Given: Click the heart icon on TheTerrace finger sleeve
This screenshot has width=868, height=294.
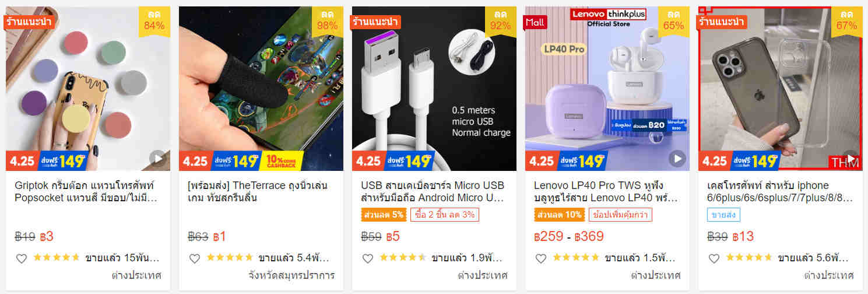Looking at the screenshot, I should [195, 258].
